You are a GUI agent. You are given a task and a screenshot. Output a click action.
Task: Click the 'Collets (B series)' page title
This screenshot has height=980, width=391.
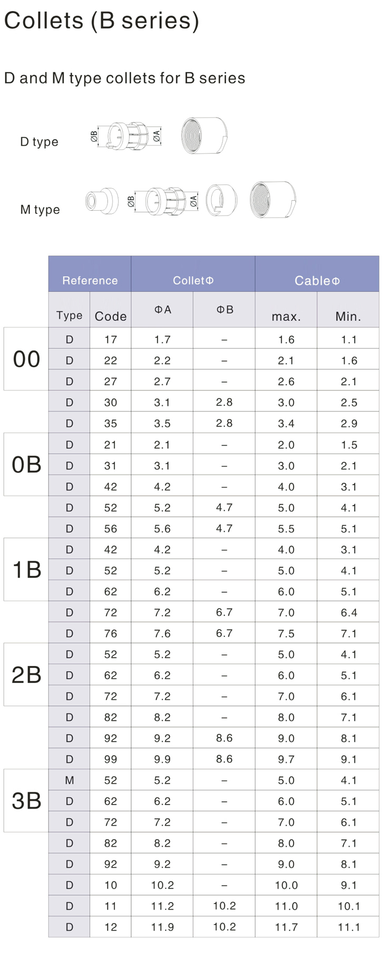pos(102,21)
